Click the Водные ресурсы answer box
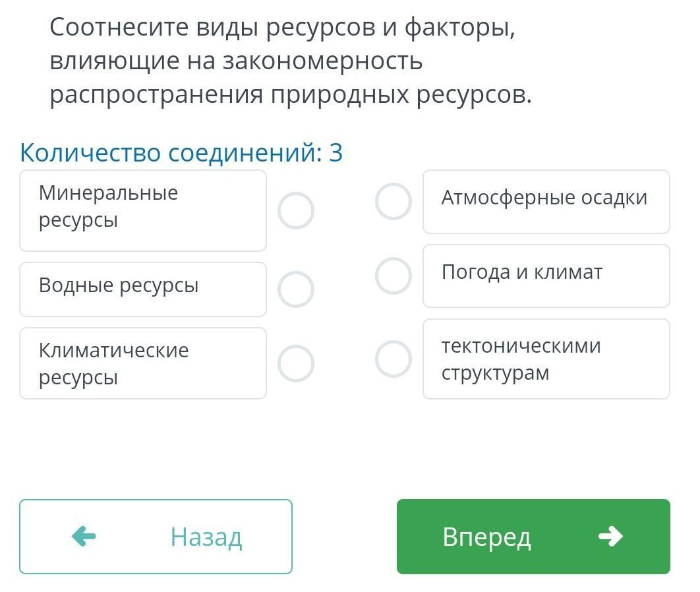 [142, 289]
